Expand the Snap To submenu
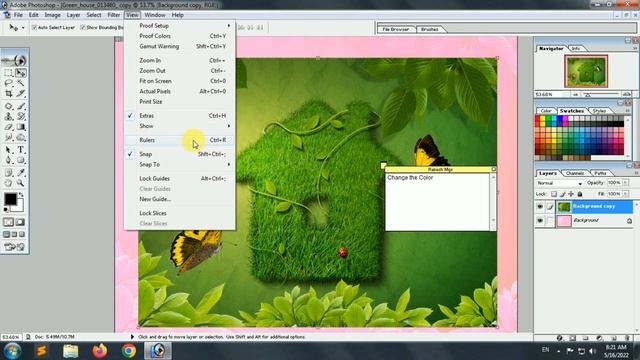Image resolution: width=640 pixels, height=360 pixels. click(x=180, y=164)
